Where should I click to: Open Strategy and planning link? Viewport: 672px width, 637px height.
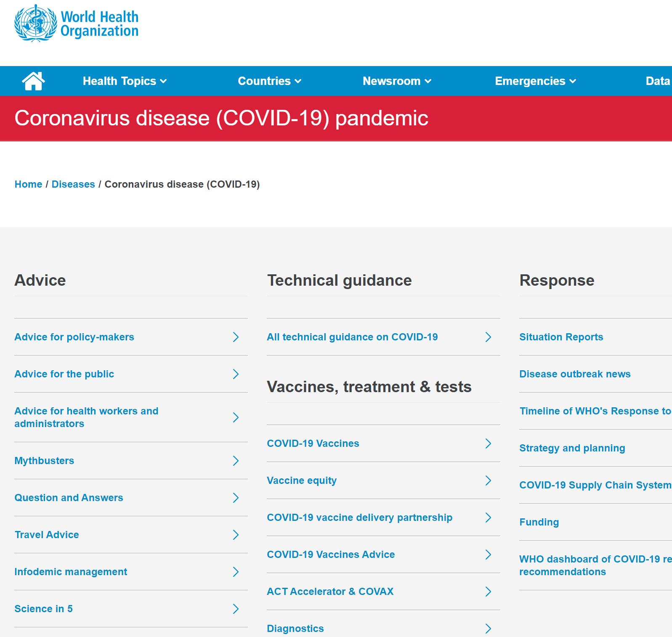[572, 448]
